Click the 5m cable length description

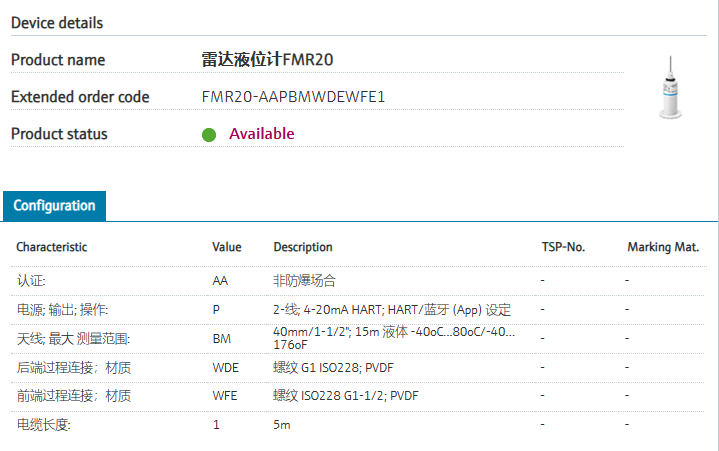pyautogui.click(x=282, y=425)
